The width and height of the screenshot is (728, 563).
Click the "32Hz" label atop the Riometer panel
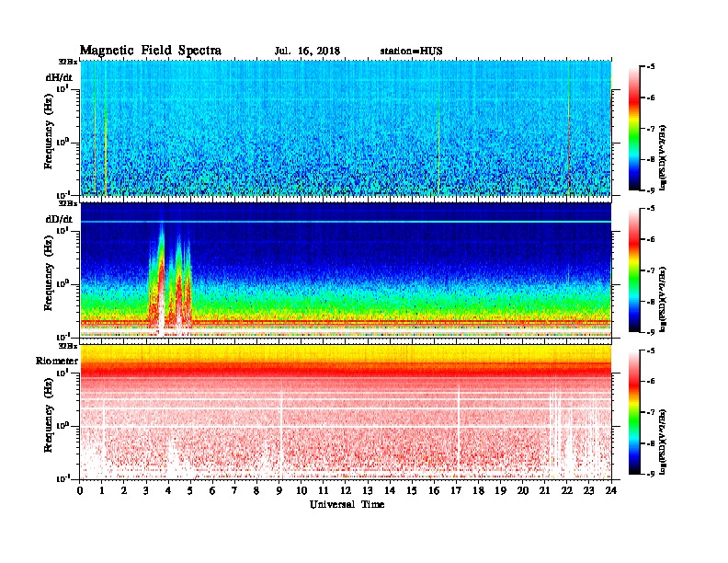[68, 346]
